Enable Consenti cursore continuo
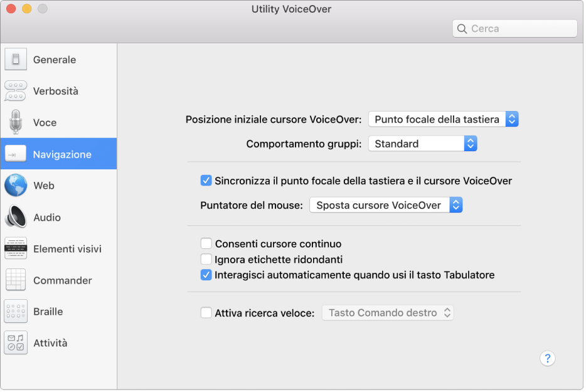The image size is (586, 392). (x=206, y=243)
